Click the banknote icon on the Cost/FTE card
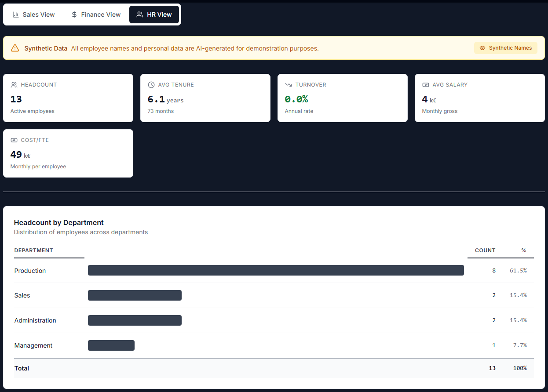Viewport: 548px width, 392px height. pos(14,140)
